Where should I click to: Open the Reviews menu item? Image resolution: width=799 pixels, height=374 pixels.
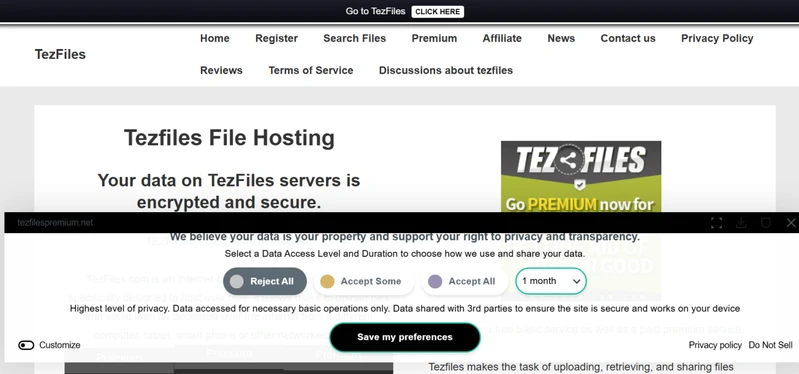pyautogui.click(x=221, y=70)
